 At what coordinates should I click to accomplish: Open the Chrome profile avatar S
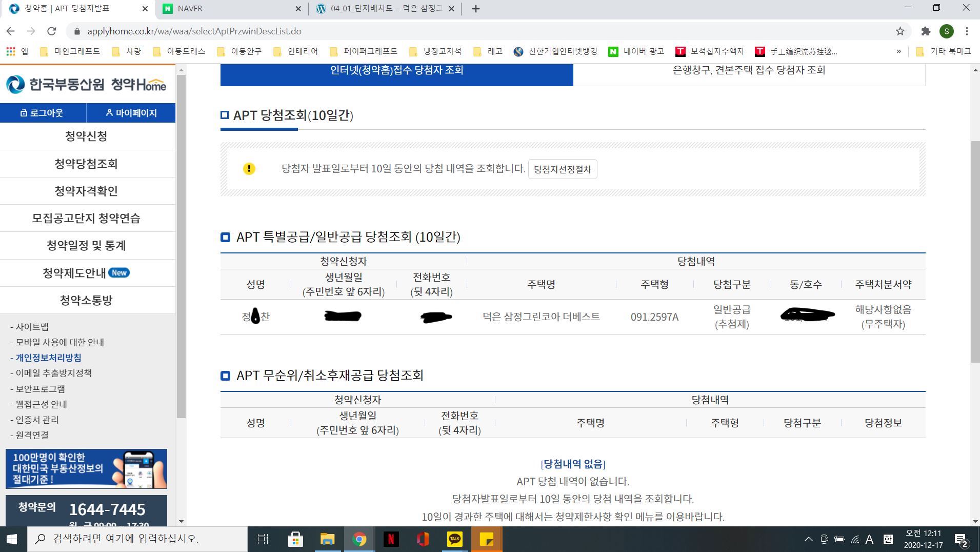947,31
